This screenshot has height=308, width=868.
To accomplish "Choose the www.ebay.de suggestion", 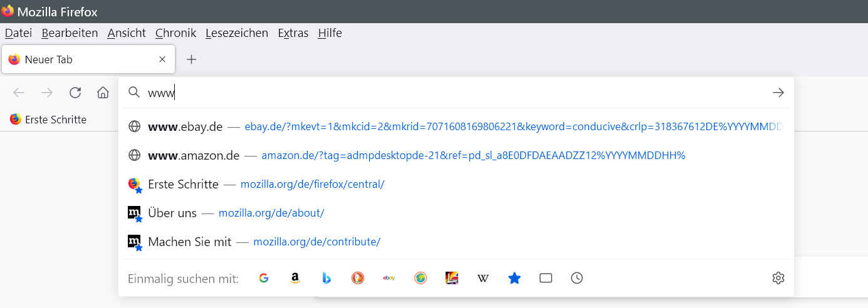I will tap(456, 126).
